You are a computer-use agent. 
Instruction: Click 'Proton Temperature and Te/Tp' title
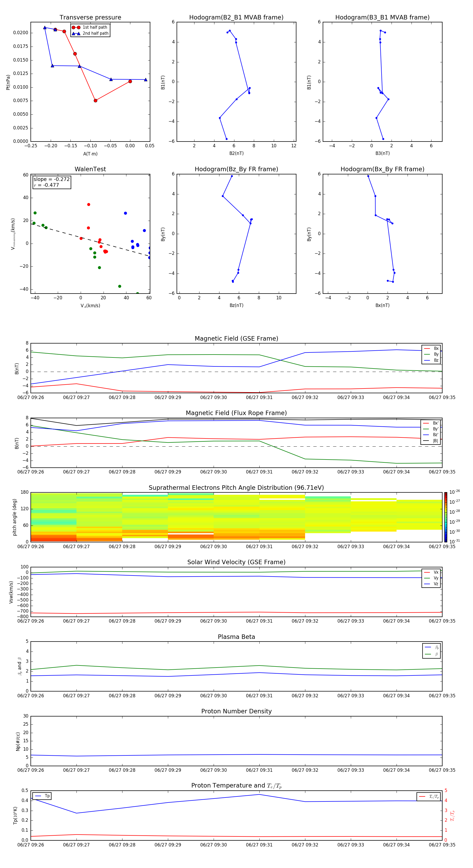point(236,786)
